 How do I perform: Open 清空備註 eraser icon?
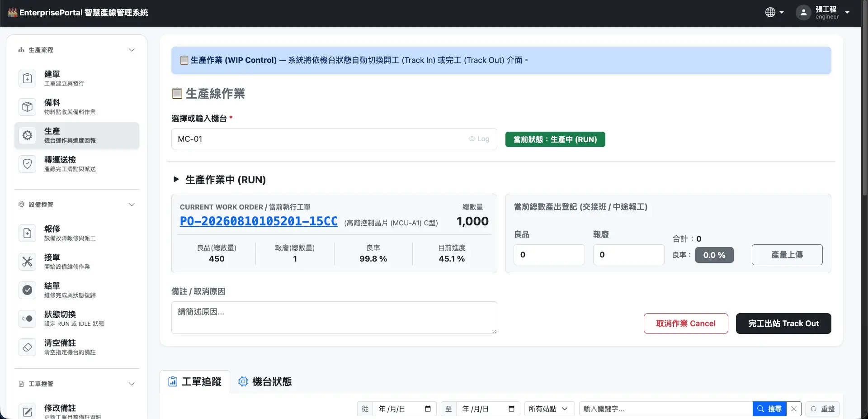click(28, 347)
